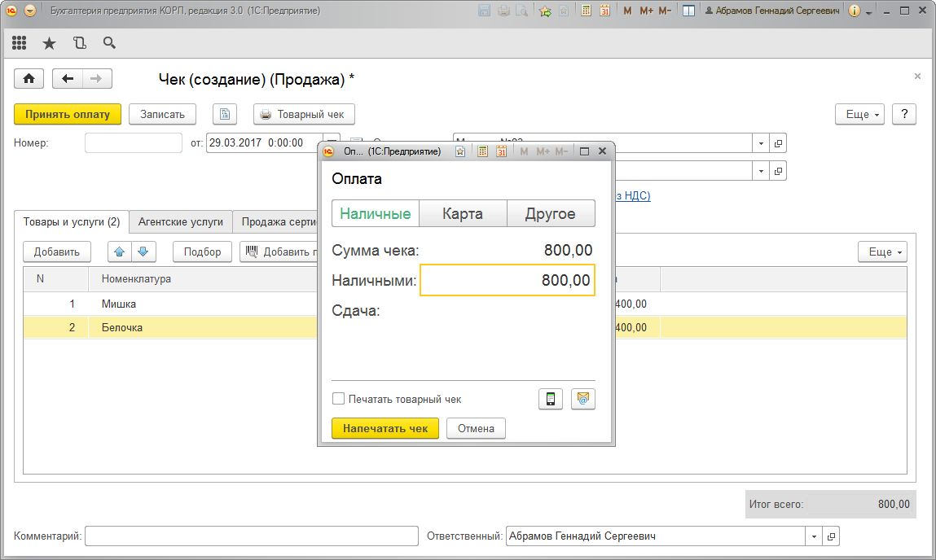This screenshot has height=560, width=936.
Task: Open Ответственный dropdown arrow
Action: 814,536
